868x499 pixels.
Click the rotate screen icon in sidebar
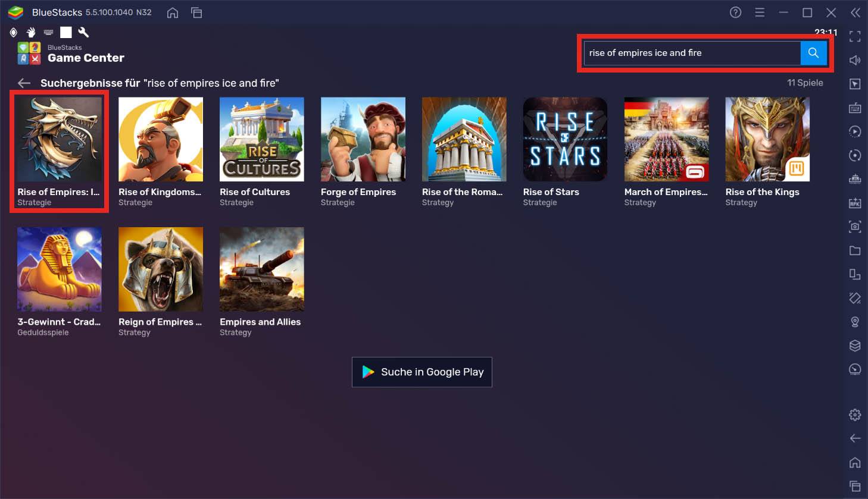point(855,274)
